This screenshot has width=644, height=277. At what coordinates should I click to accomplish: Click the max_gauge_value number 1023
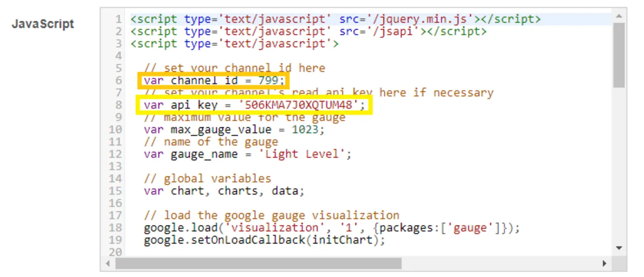305,130
